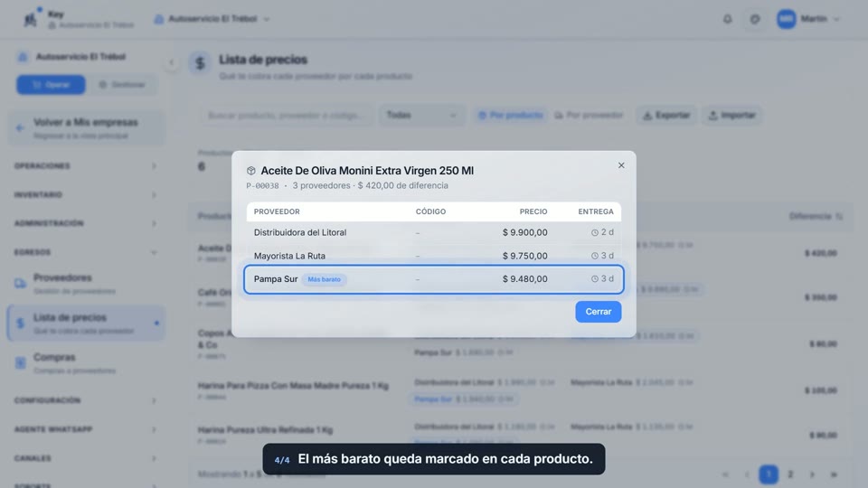The width and height of the screenshot is (868, 488).
Task: Click the $ 9.900,00 price cell
Action: 524,232
